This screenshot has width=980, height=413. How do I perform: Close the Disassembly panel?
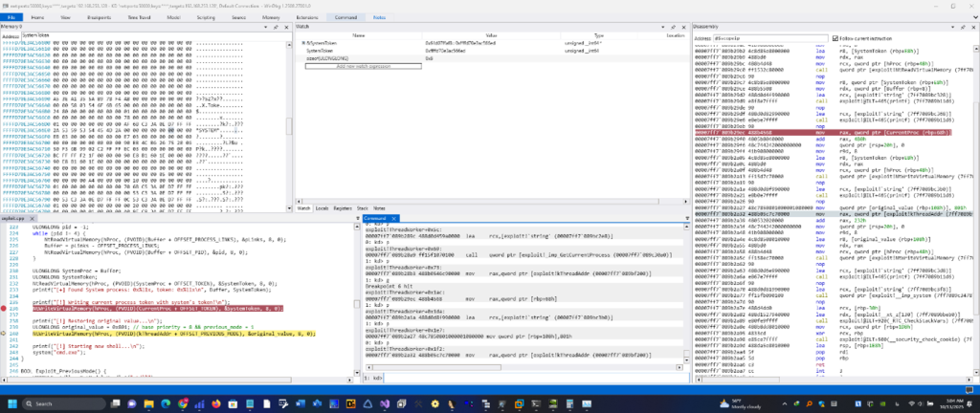(x=971, y=27)
